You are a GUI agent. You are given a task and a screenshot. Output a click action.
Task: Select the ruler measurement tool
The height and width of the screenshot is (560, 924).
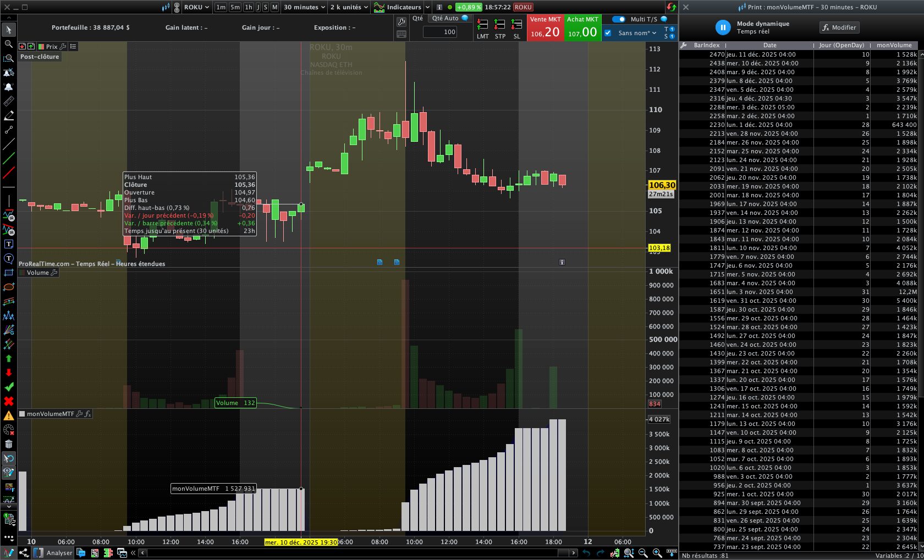pos(8,101)
